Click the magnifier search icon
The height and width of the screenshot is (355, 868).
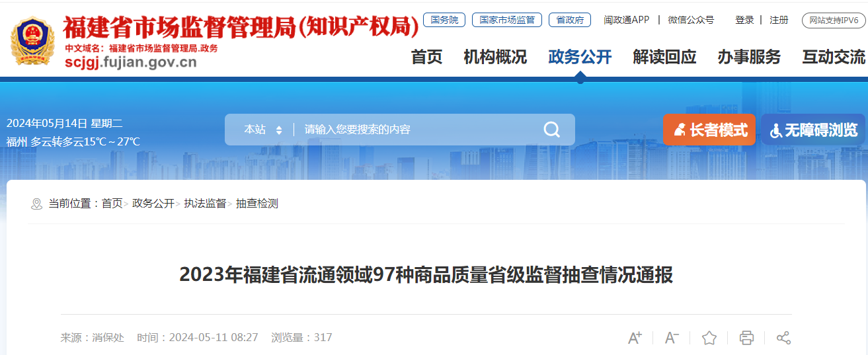tap(551, 130)
